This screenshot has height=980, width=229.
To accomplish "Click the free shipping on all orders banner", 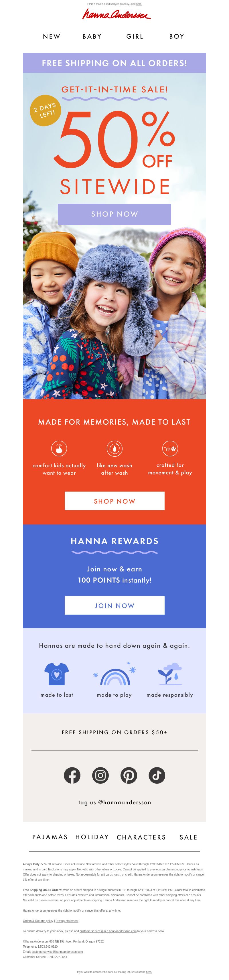I will tap(114, 63).
